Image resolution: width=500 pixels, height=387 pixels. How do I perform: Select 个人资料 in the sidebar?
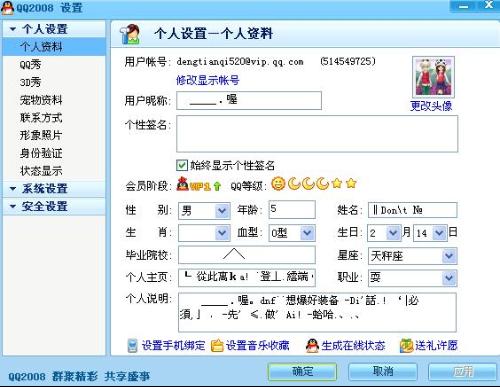tap(54, 47)
